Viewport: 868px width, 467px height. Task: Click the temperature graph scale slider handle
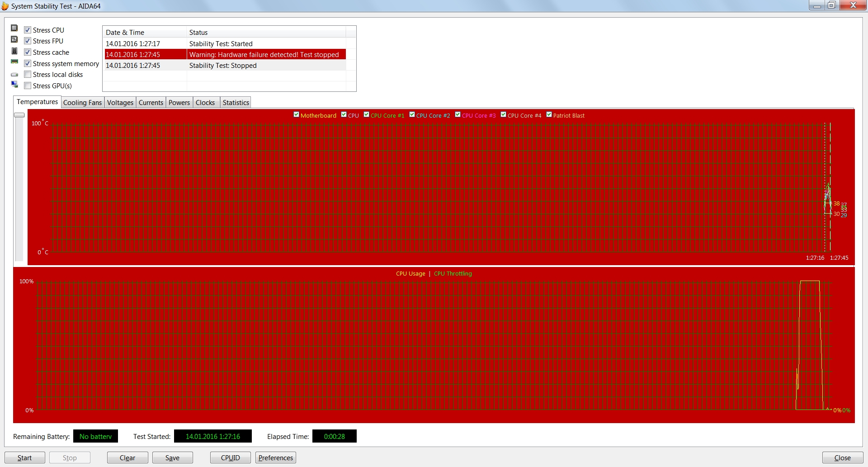pos(19,115)
